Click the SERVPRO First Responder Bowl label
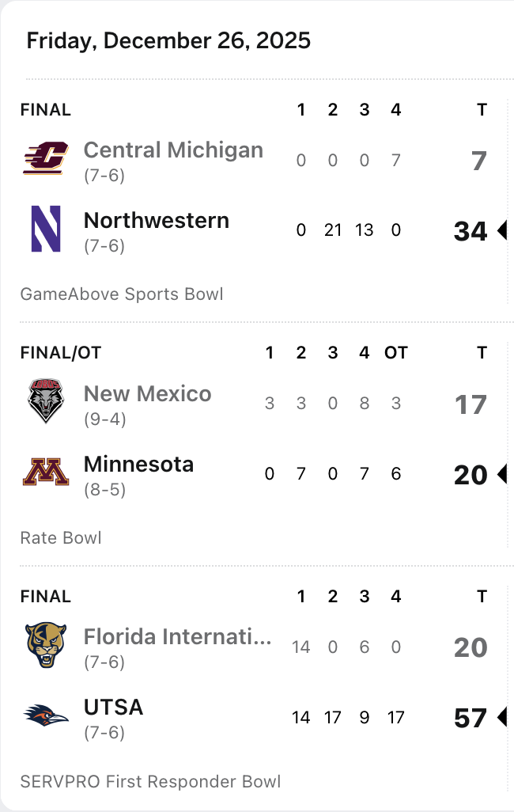The width and height of the screenshot is (514, 812). [150, 782]
